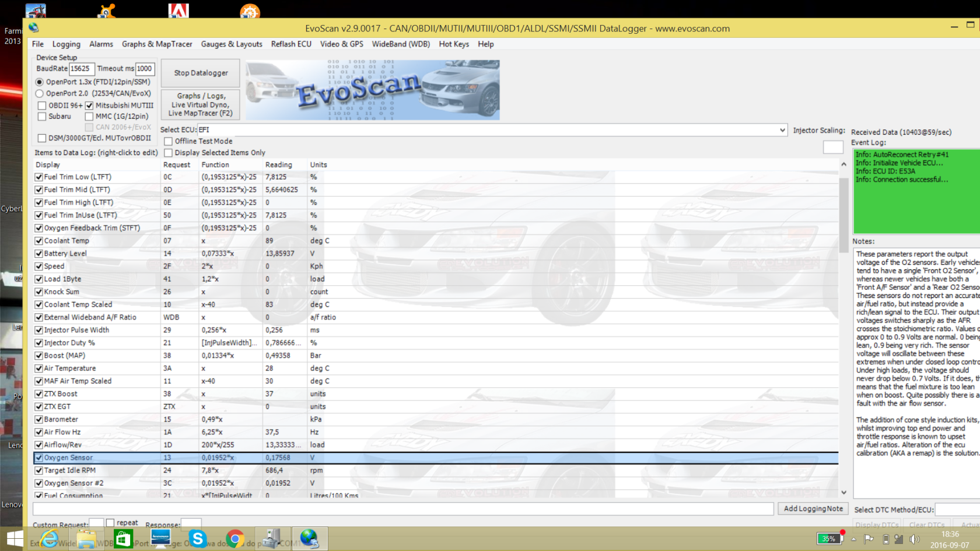The width and height of the screenshot is (980, 551).
Task: Open Action Center flag icon
Action: [869, 539]
